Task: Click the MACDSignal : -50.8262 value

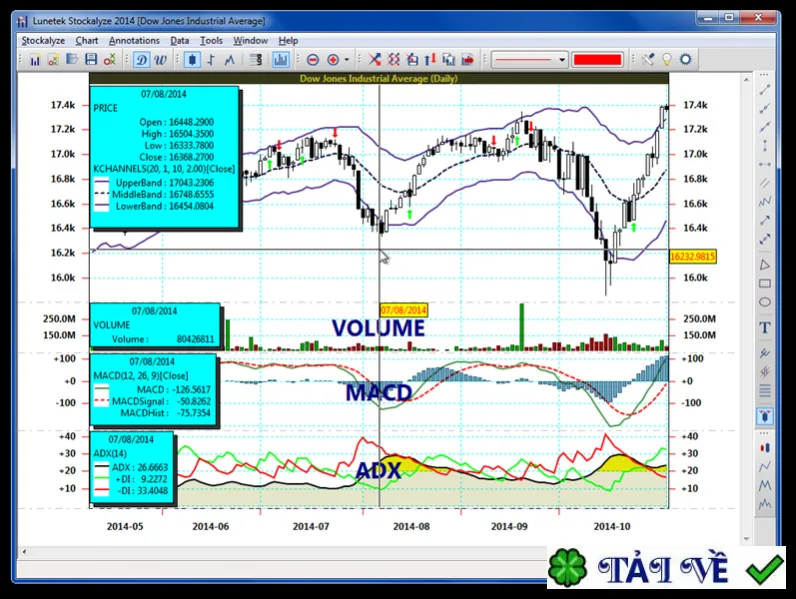Action: (x=193, y=401)
